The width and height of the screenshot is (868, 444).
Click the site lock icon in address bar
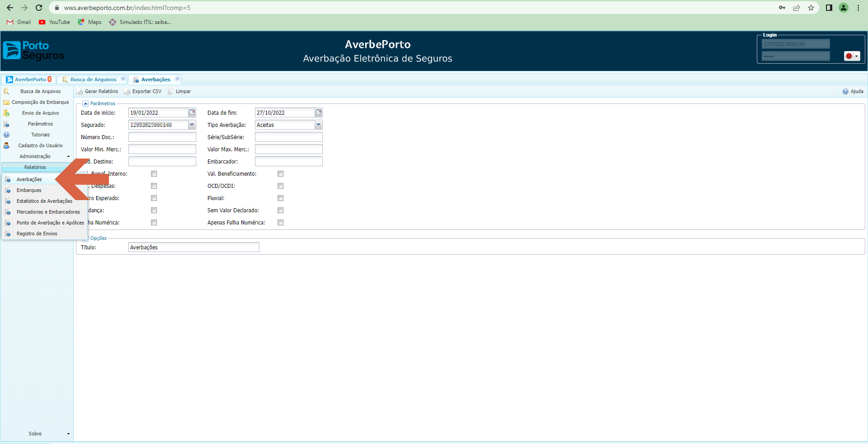click(x=57, y=8)
